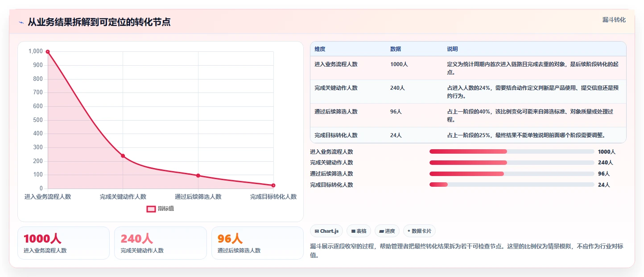Click the 1000人 data card
Viewport: 644px width, 277px height.
coord(63,243)
